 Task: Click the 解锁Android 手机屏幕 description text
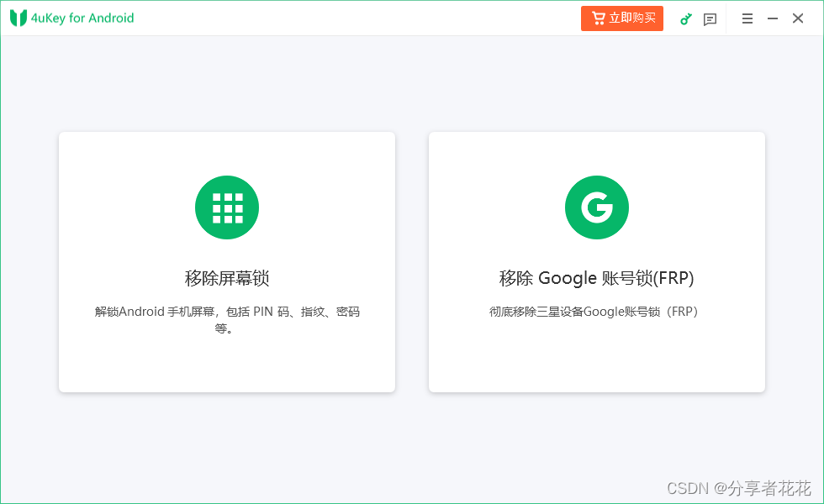227,320
